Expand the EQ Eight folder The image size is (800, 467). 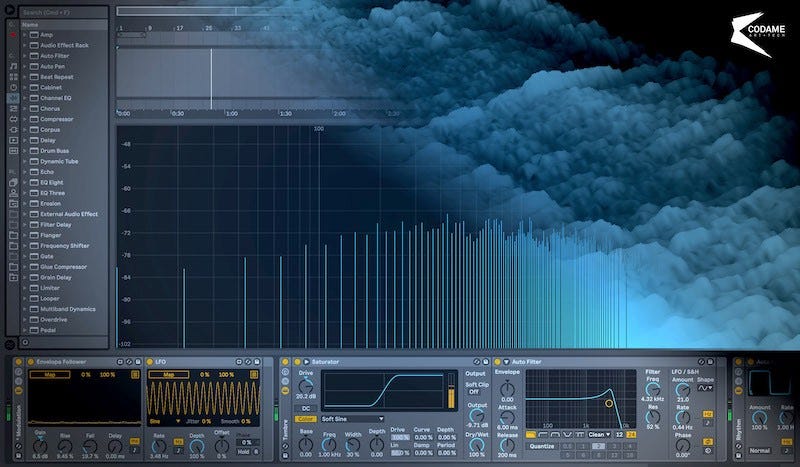tap(24, 182)
